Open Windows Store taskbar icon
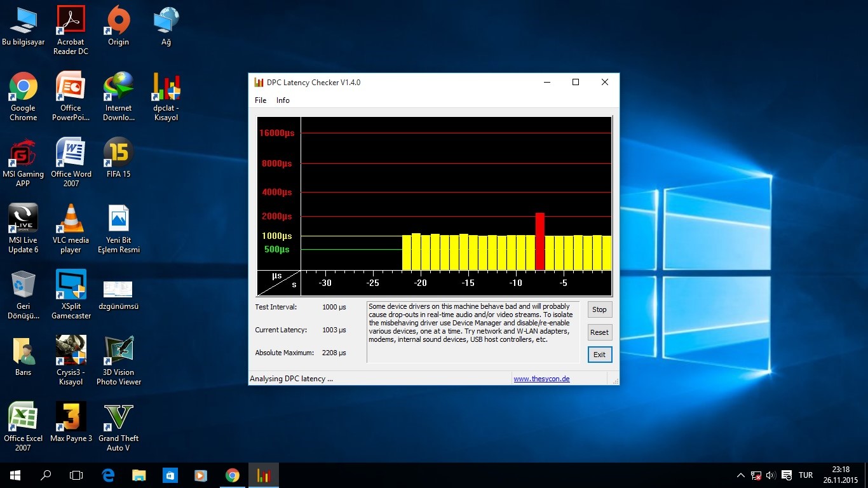The image size is (868, 488). click(x=170, y=475)
